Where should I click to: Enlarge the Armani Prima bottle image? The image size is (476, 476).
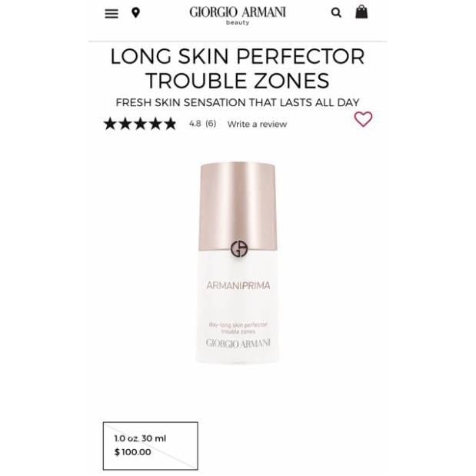click(238, 263)
